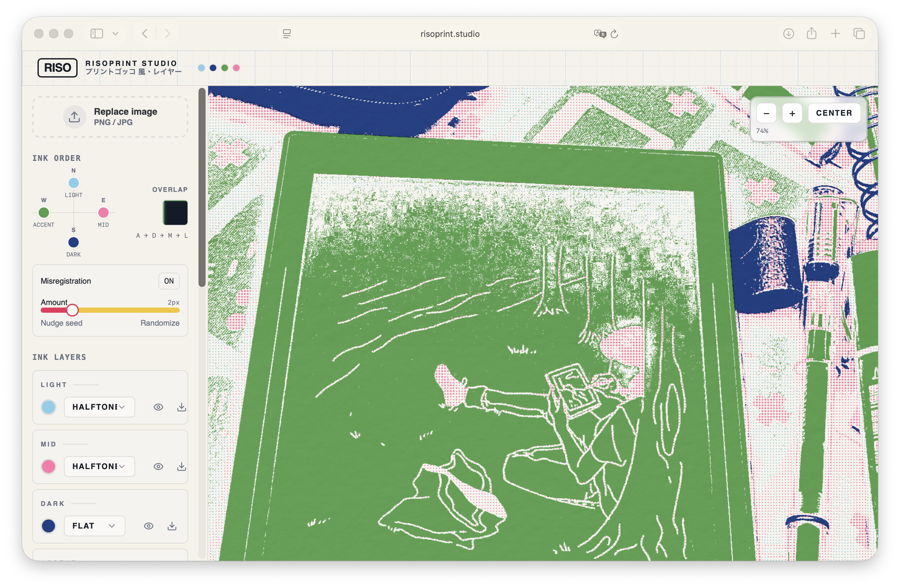Select the Dark ink node in ink order
This screenshot has height=588, width=900.
(73, 242)
